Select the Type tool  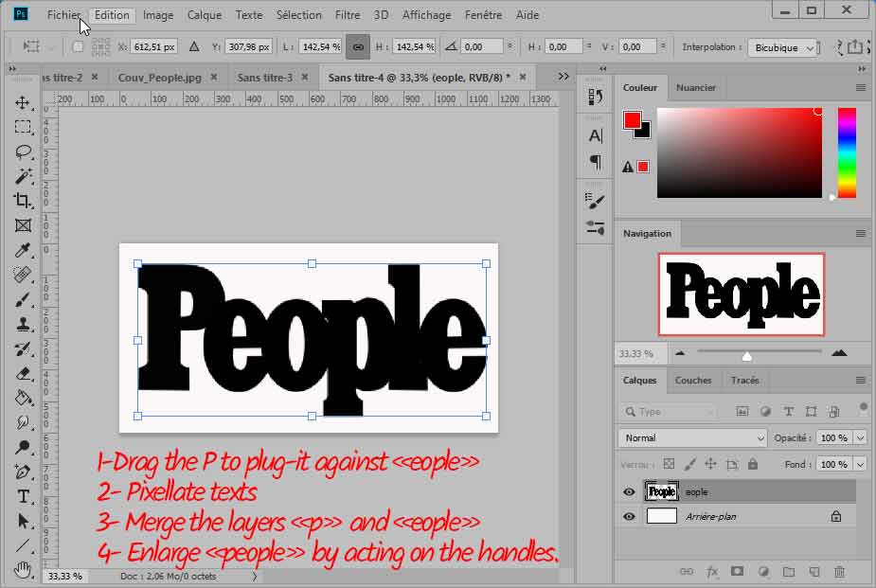coord(23,496)
